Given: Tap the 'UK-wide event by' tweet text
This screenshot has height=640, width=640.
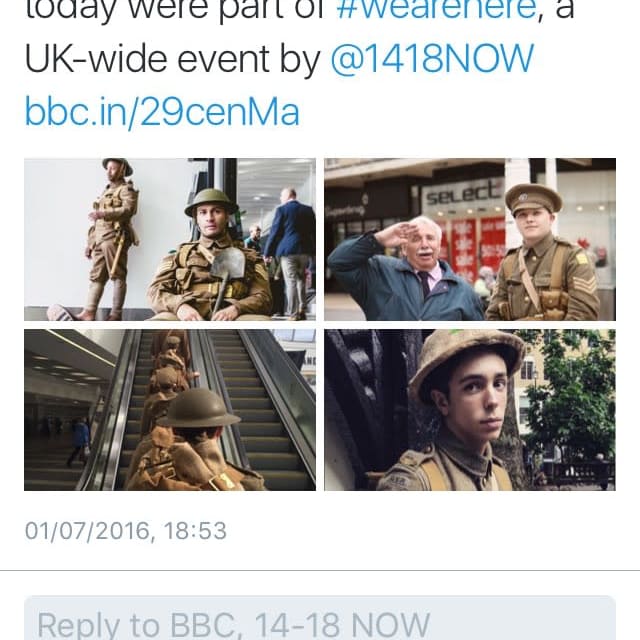Looking at the screenshot, I should (x=173, y=60).
